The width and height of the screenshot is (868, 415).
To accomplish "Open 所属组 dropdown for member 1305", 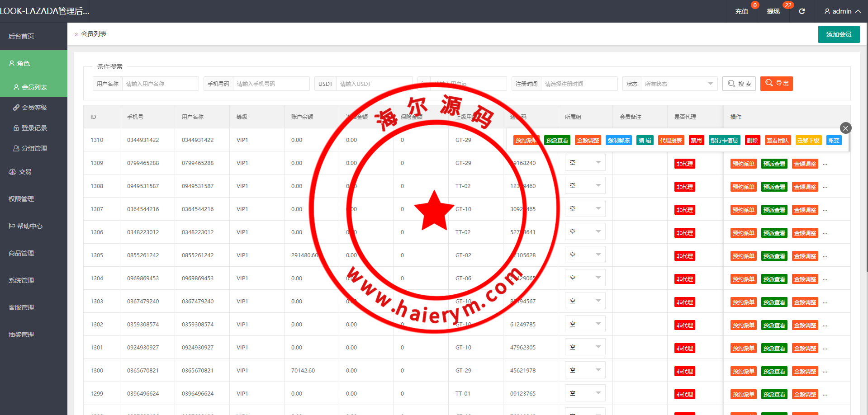I will tap(585, 255).
